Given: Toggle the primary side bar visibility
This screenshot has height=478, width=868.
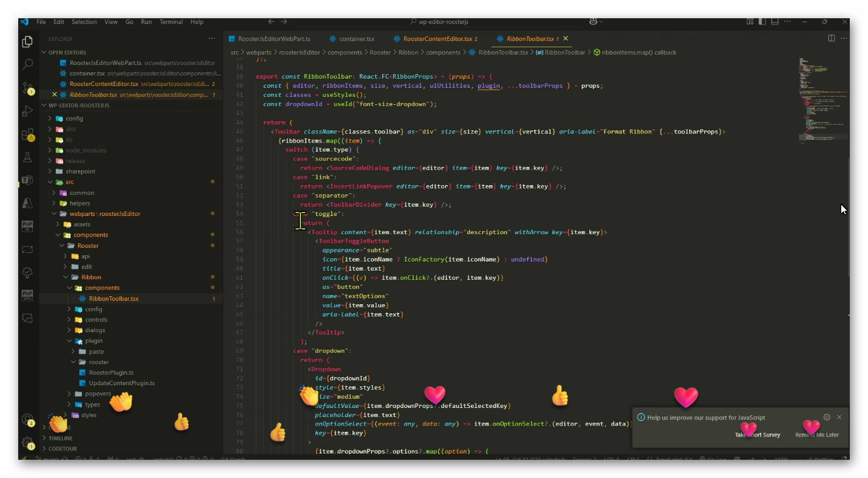Looking at the screenshot, I should click(762, 22).
